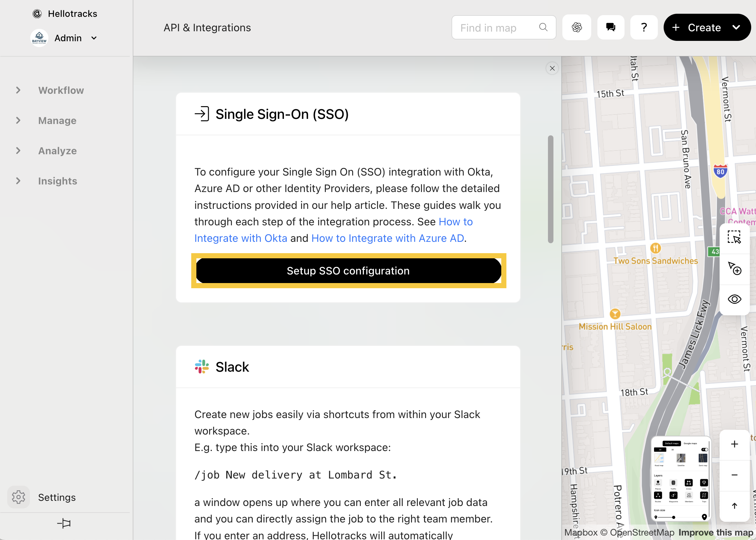The image size is (756, 540).
Task: Open the Settings label in sidebar
Action: (x=57, y=497)
